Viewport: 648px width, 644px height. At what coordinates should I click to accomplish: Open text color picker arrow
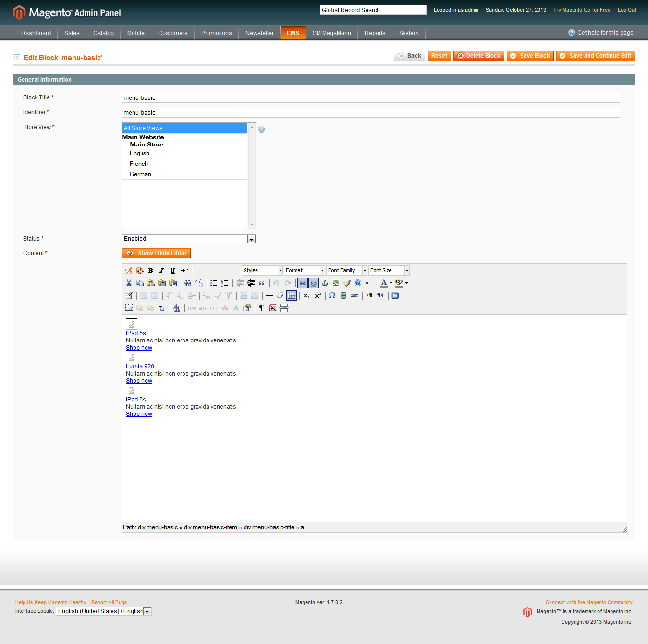pyautogui.click(x=391, y=283)
